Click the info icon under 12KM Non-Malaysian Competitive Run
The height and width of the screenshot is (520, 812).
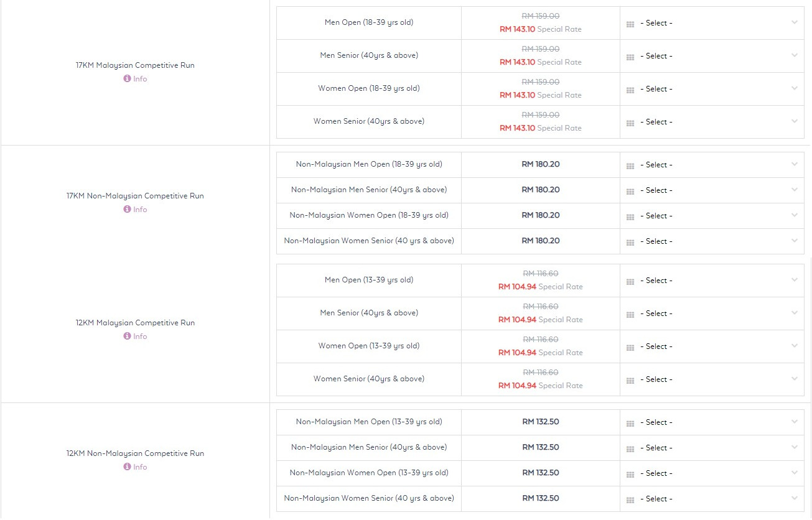[127, 467]
